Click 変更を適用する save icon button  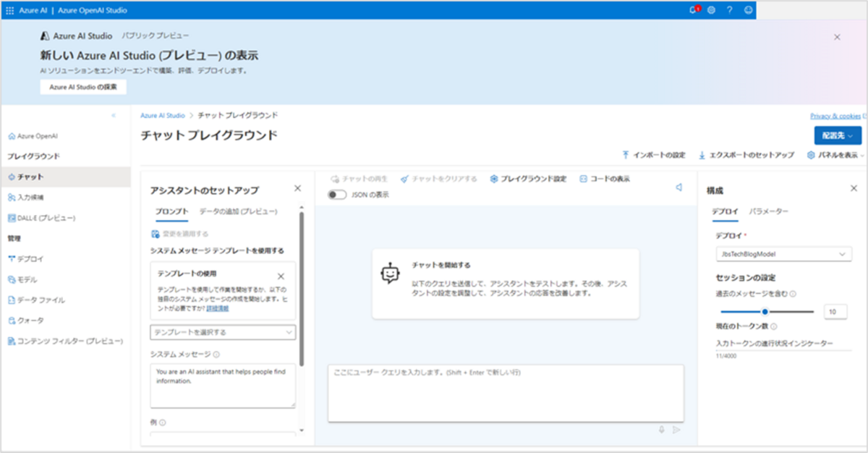point(180,234)
